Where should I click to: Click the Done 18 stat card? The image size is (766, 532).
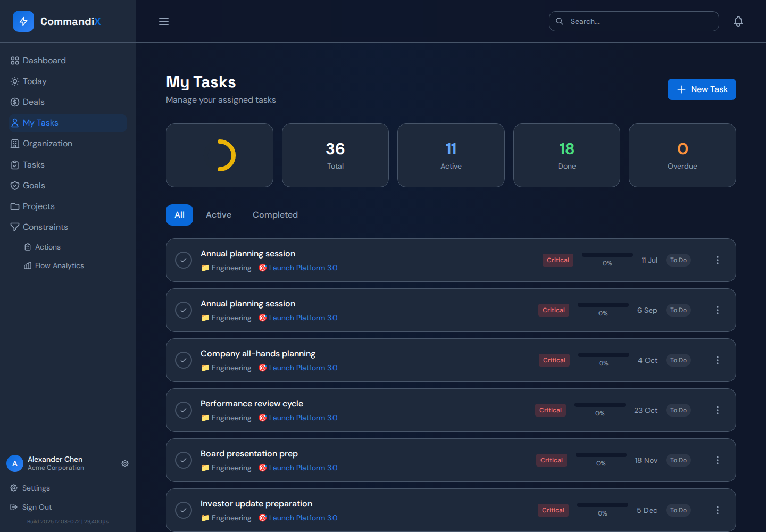point(567,155)
